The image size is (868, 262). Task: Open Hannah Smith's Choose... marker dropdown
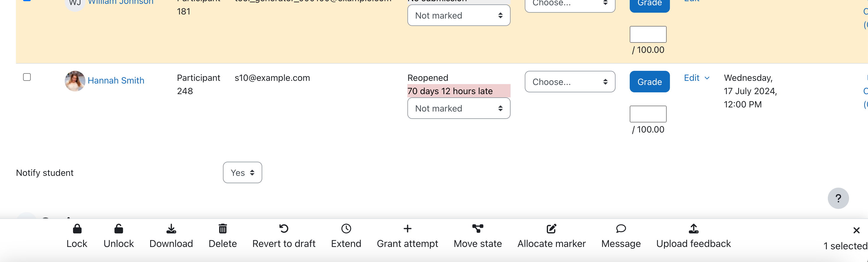pos(570,82)
